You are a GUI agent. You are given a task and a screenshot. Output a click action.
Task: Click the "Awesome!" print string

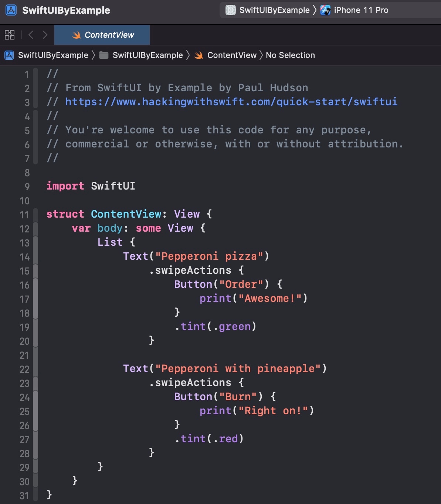point(270,298)
